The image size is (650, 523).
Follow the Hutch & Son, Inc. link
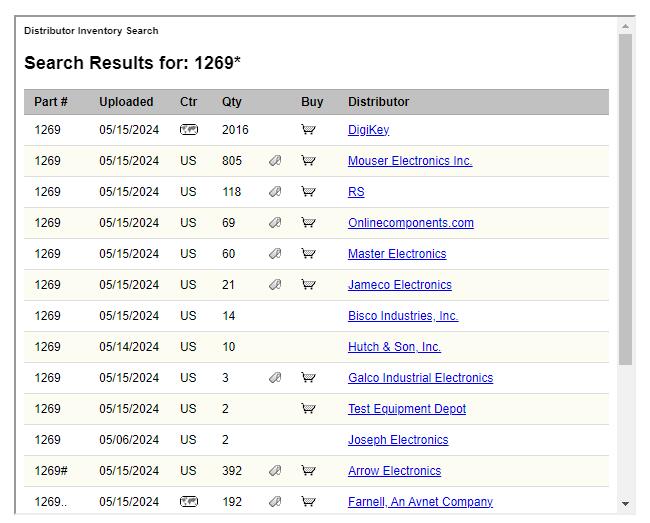394,346
